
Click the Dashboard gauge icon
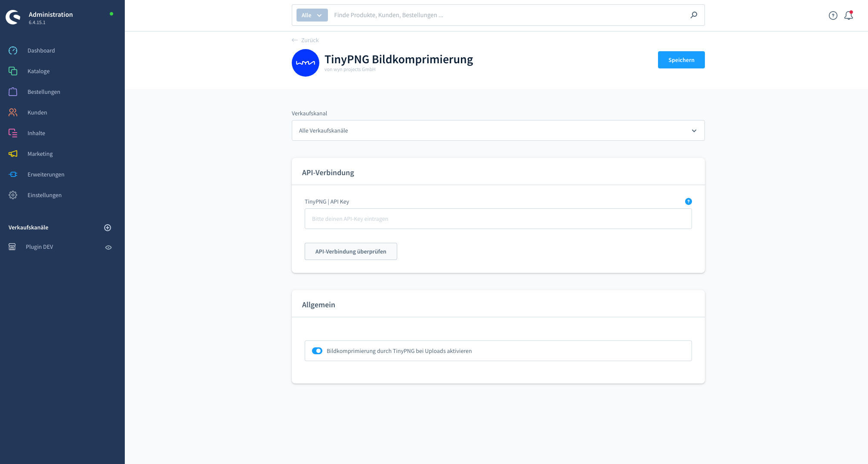tap(13, 50)
